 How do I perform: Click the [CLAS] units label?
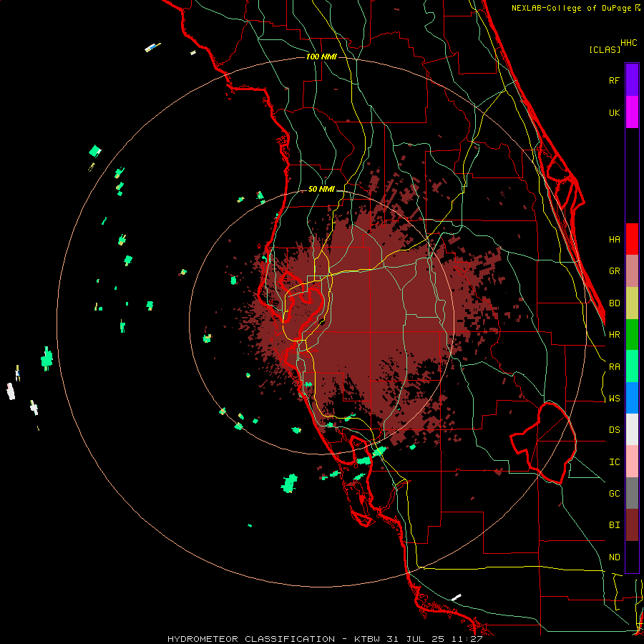tap(605, 49)
